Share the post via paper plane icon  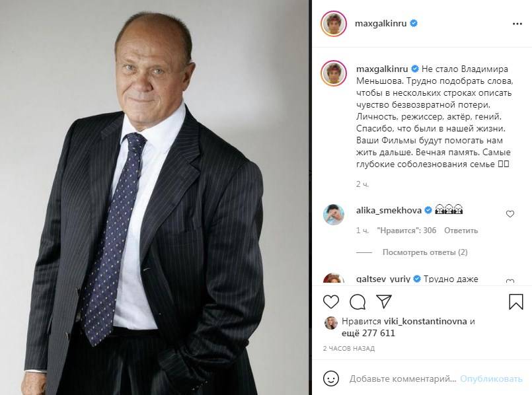384,301
